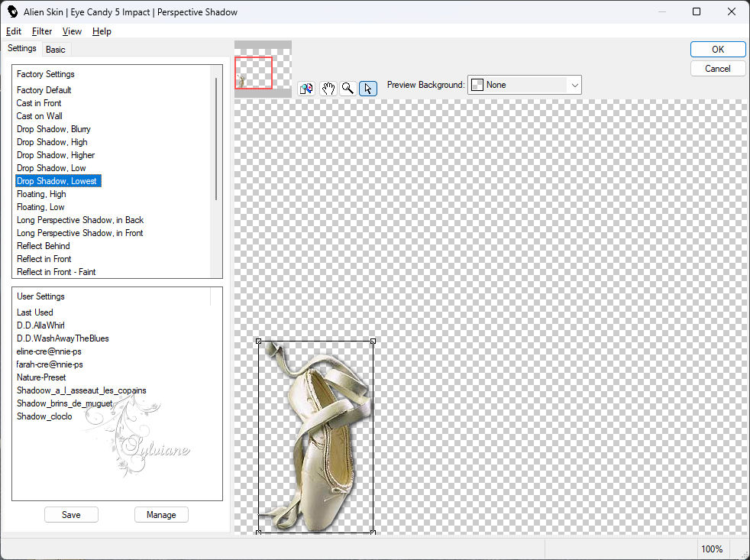This screenshot has height=560, width=750.
Task: Select the Nature-Preset user setting
Action: pyautogui.click(x=41, y=377)
